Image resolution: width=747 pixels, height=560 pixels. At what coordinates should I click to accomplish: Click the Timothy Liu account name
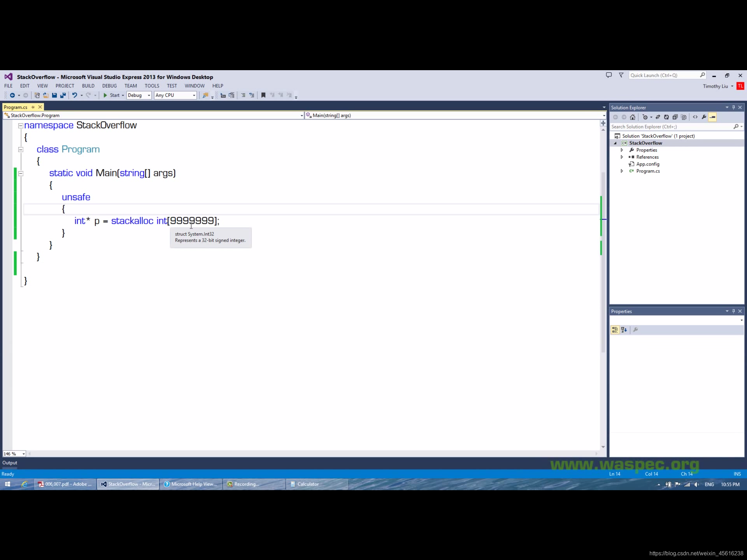(715, 86)
